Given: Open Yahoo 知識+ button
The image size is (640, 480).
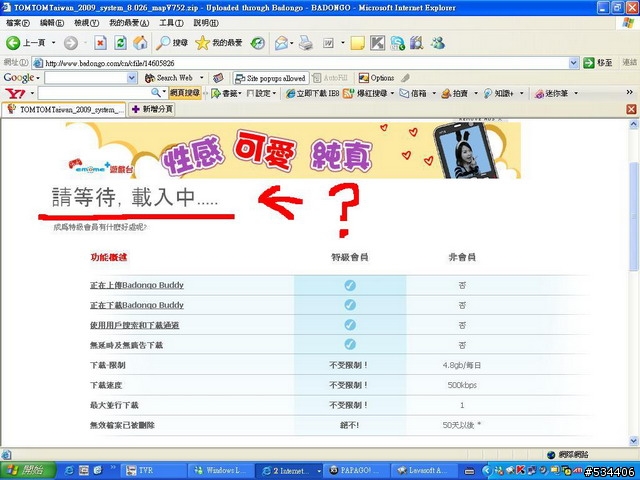Looking at the screenshot, I should point(498,93).
